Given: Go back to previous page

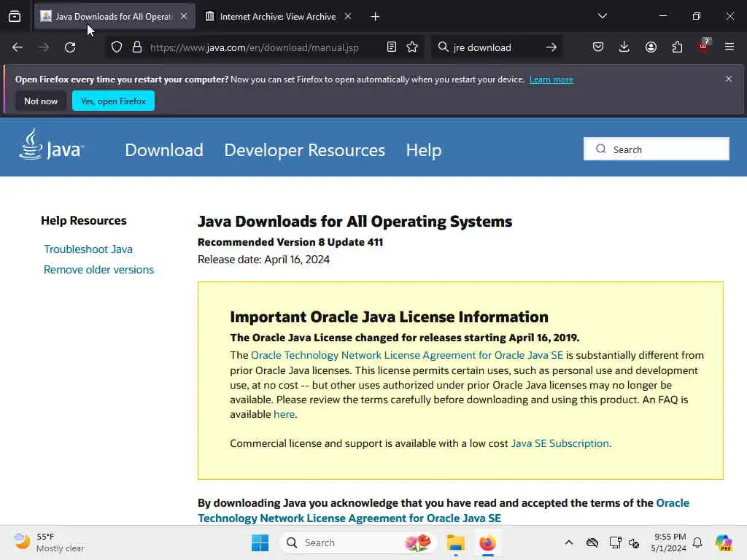Looking at the screenshot, I should tap(18, 47).
